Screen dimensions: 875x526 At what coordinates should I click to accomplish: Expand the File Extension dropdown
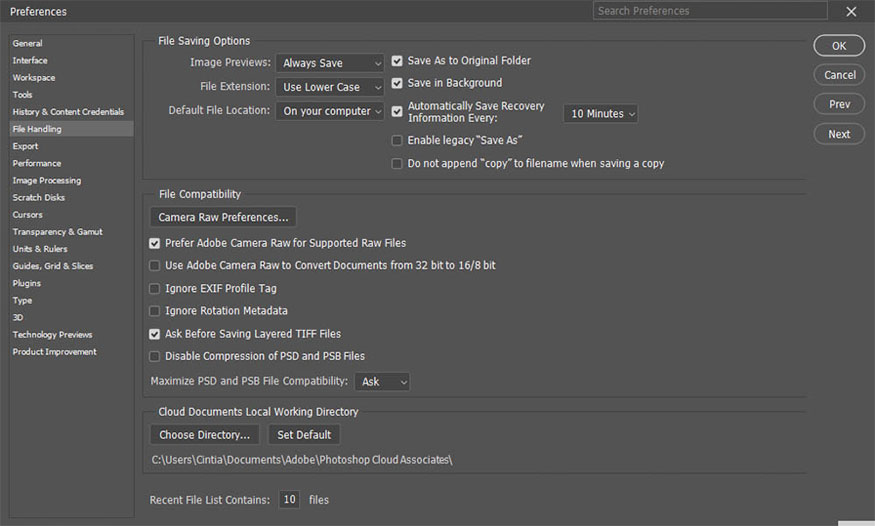point(329,87)
